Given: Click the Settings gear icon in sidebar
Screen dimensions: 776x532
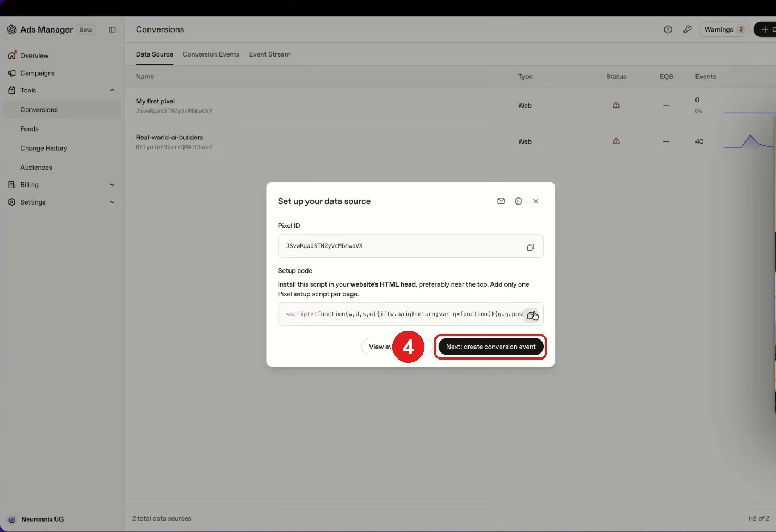Looking at the screenshot, I should [12, 202].
